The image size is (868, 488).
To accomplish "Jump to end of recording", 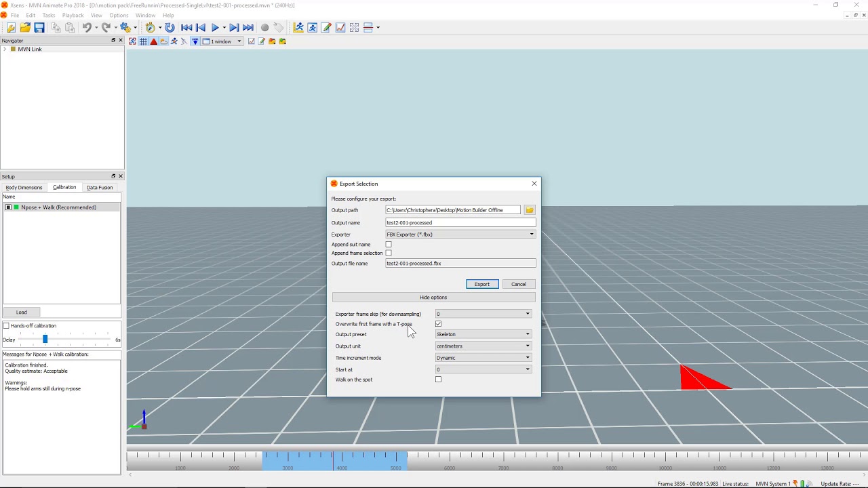I will (x=248, y=28).
